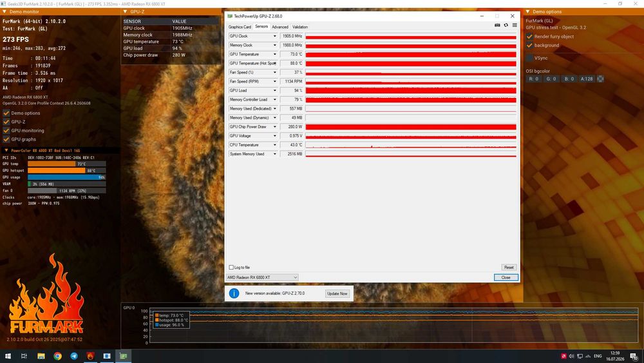
Task: Click the GPU-Z refresh icon
Action: coord(506,25)
